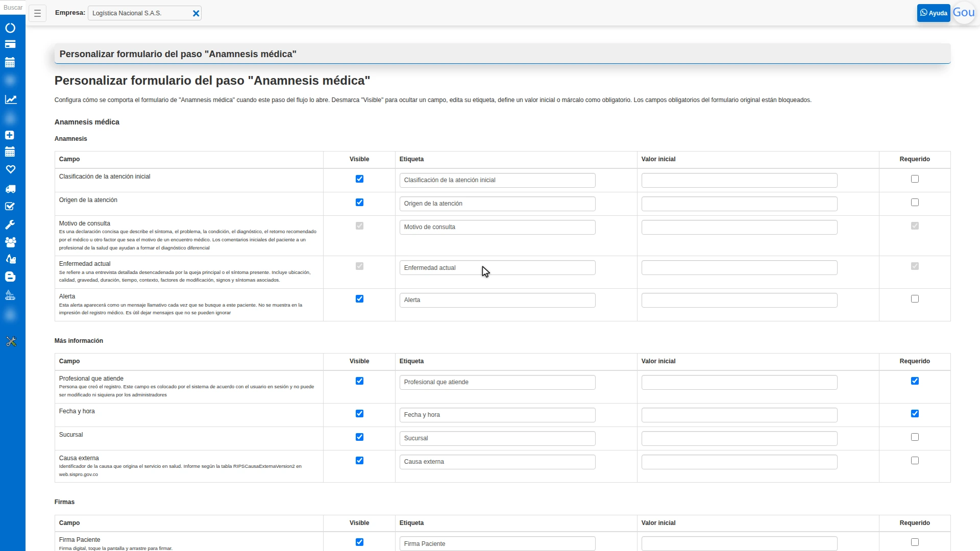The width and height of the screenshot is (980, 551).
Task: Click Valor inicial for Profesional que atiende
Action: 739,382
